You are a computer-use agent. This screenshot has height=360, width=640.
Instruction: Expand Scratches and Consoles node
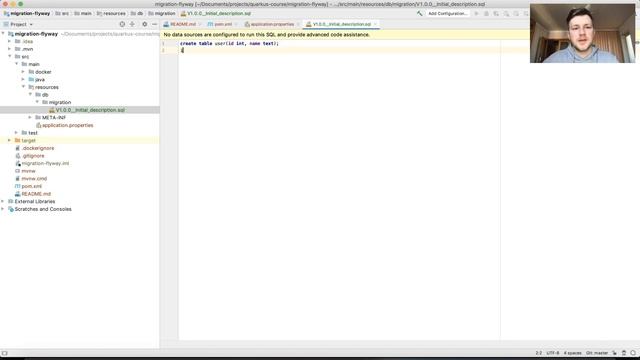pyautogui.click(x=3, y=209)
